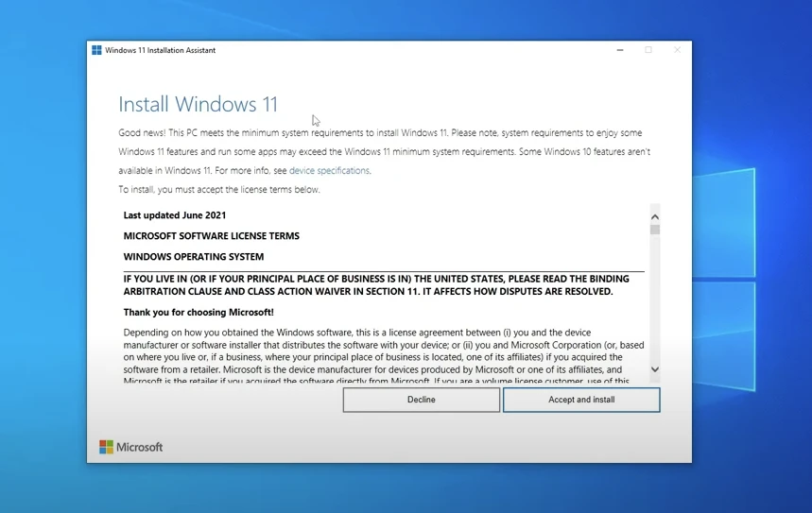
Task: Select the 'Install Windows 11' heading
Action: [198, 104]
